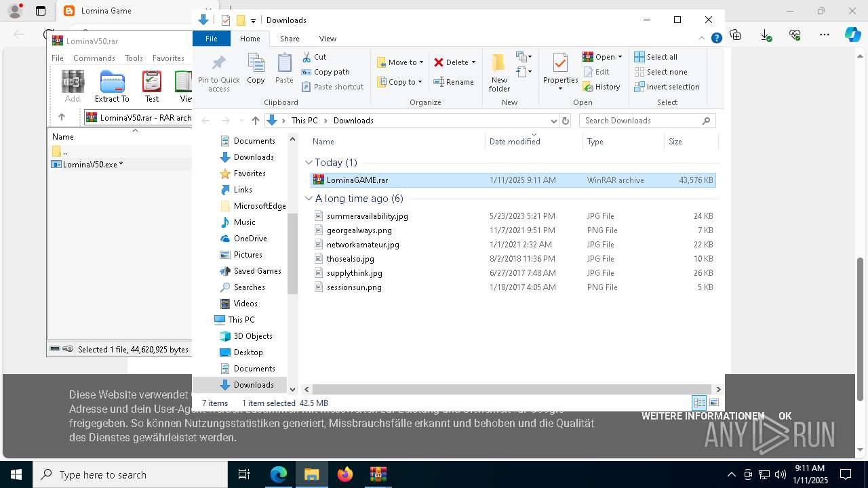Expand Delete dropdown arrow
Viewport: 868px width, 488px height.
coord(473,62)
